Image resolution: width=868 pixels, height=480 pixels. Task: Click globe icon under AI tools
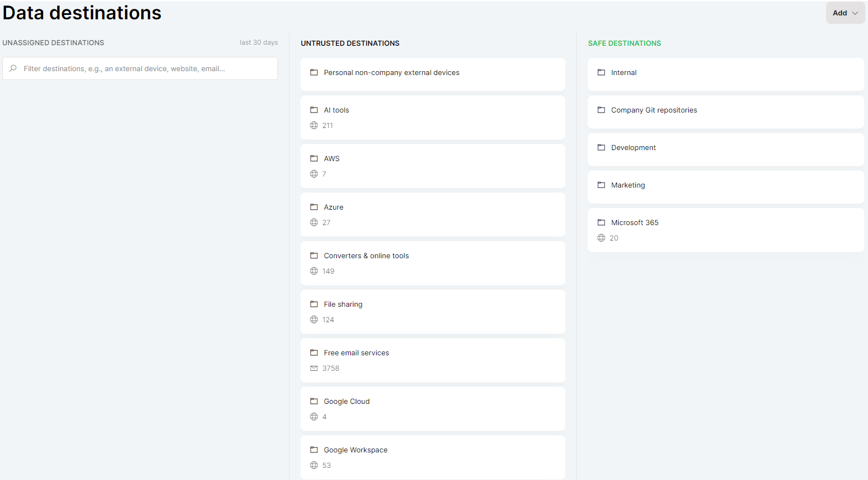314,125
